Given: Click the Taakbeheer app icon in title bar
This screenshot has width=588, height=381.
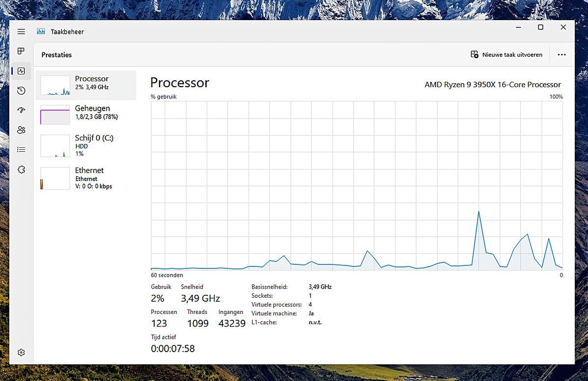Looking at the screenshot, I should pos(41,31).
